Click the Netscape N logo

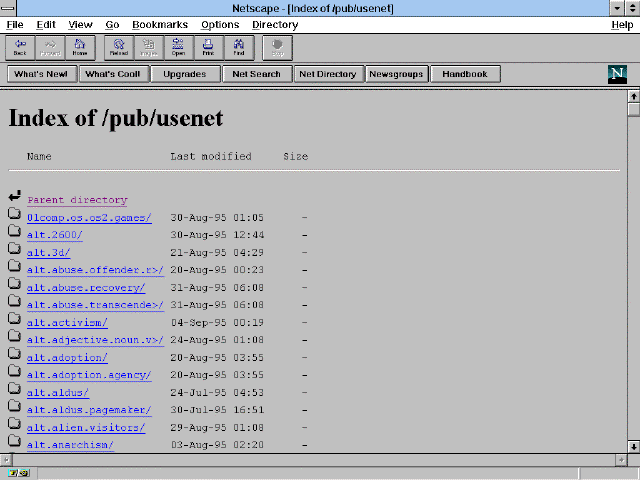[x=617, y=74]
